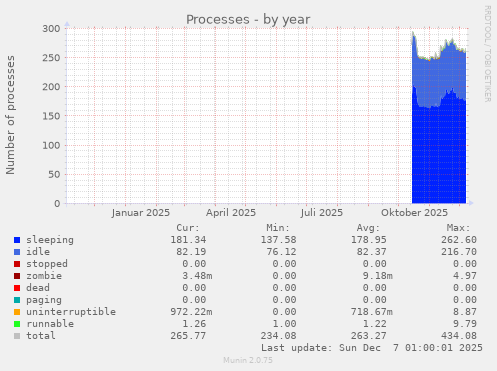Click the 250 y-axis tick label
This screenshot has height=371, width=497.
coord(51,58)
